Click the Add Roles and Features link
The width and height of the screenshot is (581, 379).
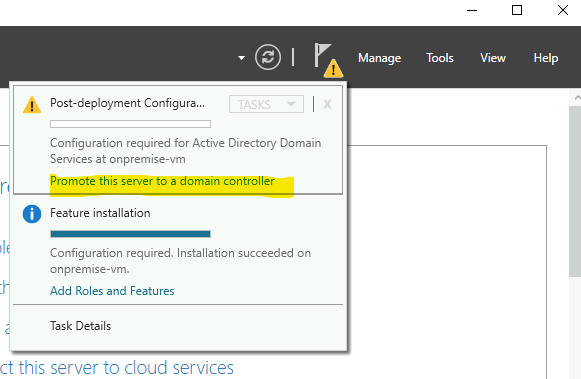coord(112,291)
